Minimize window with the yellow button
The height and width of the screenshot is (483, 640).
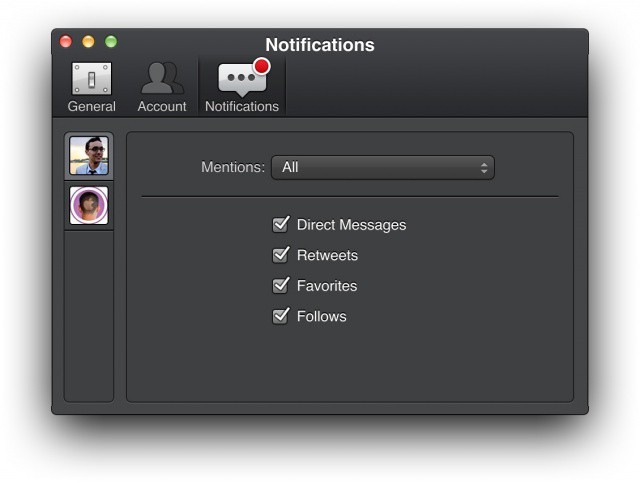pos(88,42)
